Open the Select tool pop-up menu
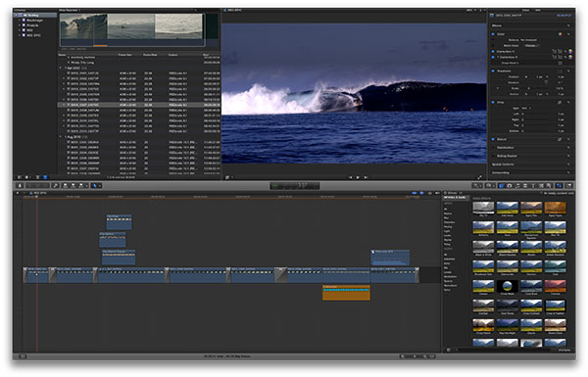This screenshot has width=588, height=377. pos(96,185)
